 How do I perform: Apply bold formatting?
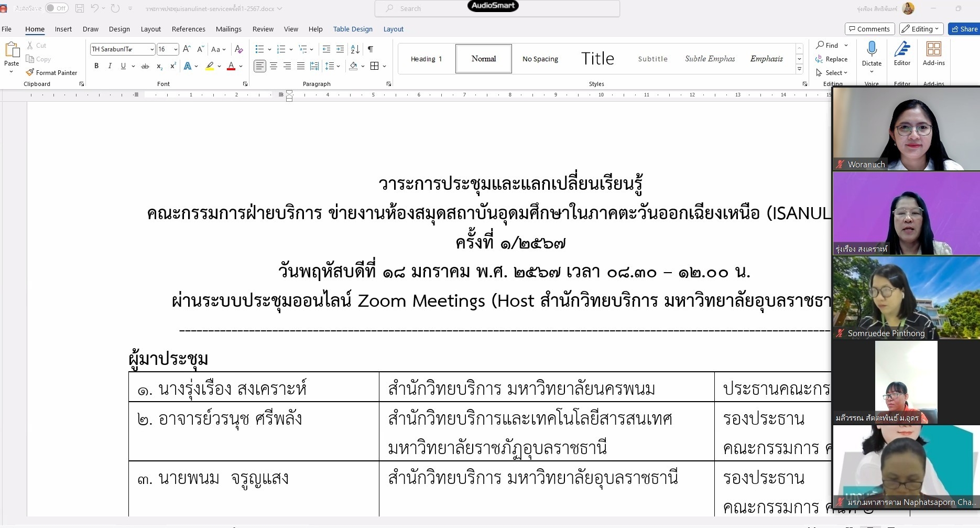tap(96, 66)
